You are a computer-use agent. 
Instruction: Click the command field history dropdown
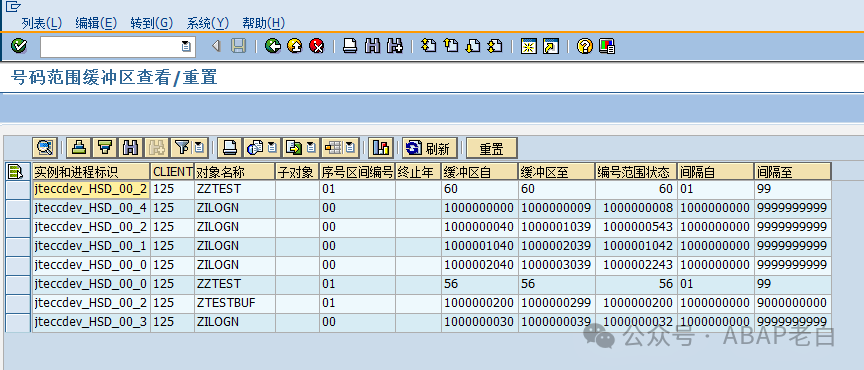pyautogui.click(x=186, y=46)
